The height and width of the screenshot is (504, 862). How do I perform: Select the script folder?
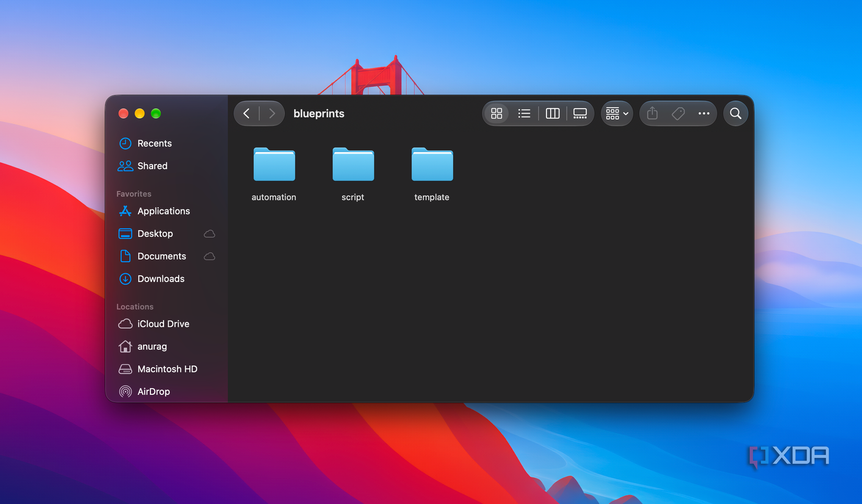point(353,165)
